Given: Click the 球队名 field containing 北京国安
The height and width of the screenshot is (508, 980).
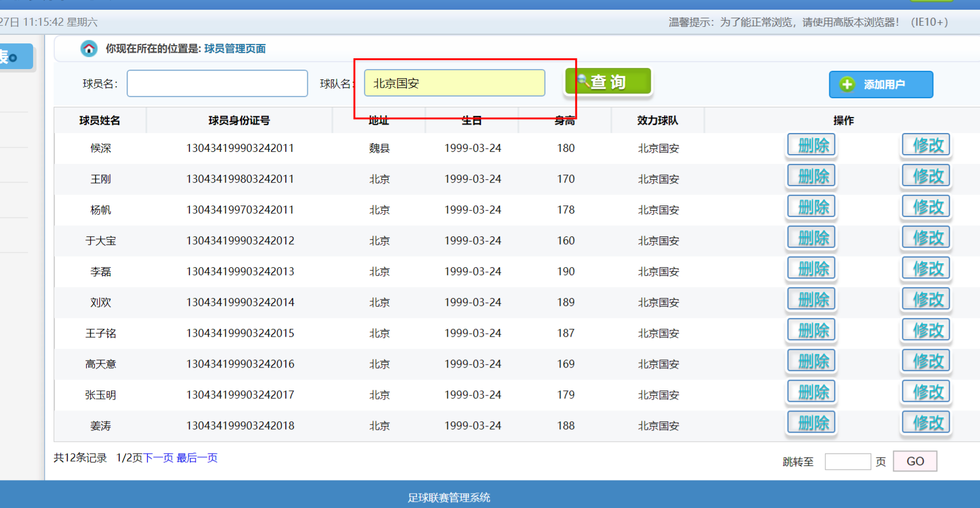Looking at the screenshot, I should point(455,83).
